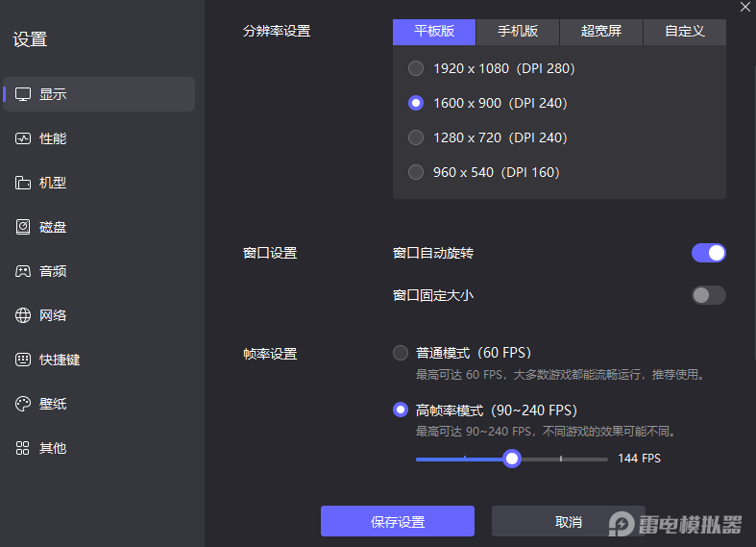Click the folder icon beside 机型
The width and height of the screenshot is (756, 547).
click(x=23, y=183)
